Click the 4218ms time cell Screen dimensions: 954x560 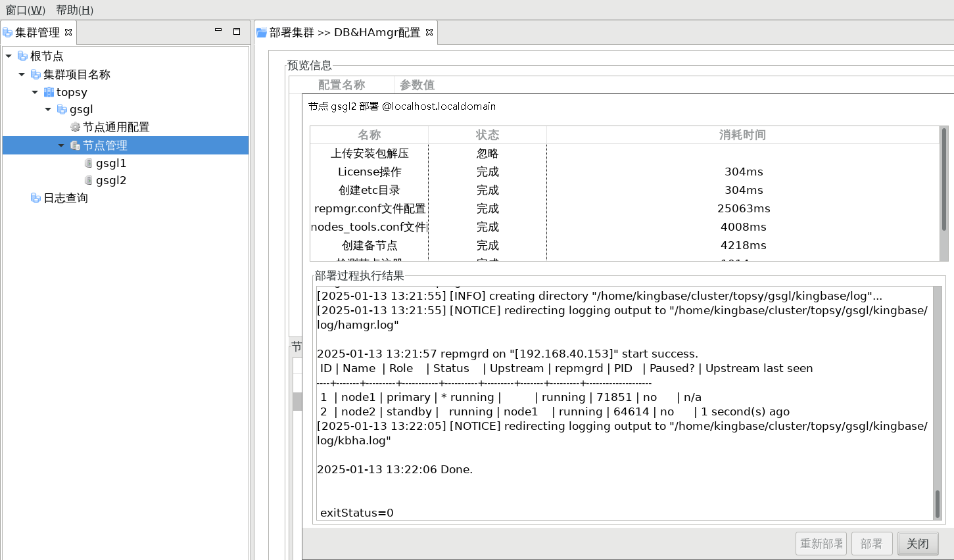point(744,245)
